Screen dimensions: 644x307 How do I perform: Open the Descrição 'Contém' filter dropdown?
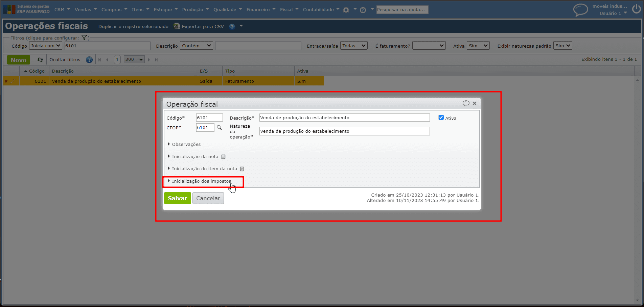(197, 46)
